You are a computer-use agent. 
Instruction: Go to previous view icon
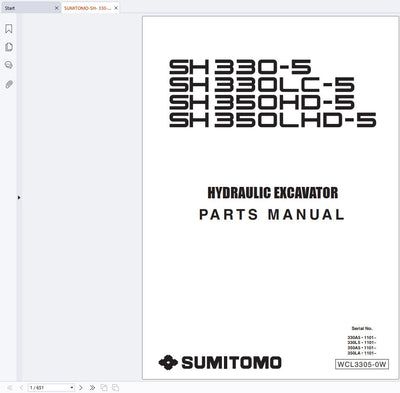[x=104, y=388]
